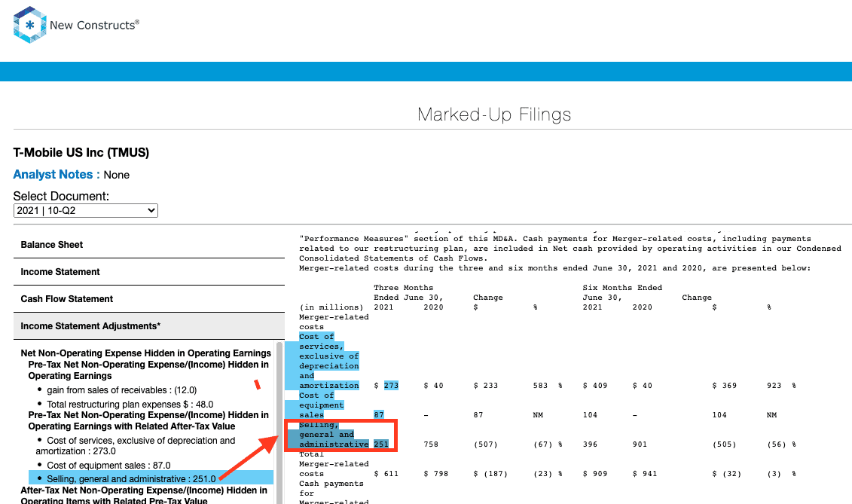The height and width of the screenshot is (504, 852).
Task: Open the Cash Flow Statement section
Action: (x=149, y=299)
